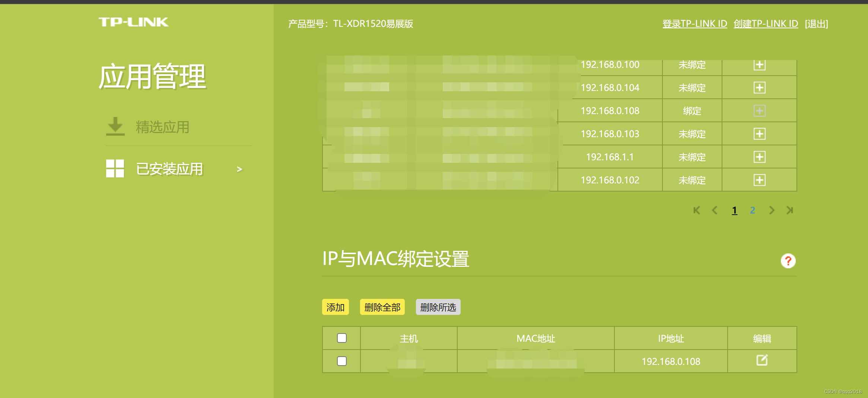The width and height of the screenshot is (868, 398).
Task: Click the 删除所选 button
Action: 438,307
